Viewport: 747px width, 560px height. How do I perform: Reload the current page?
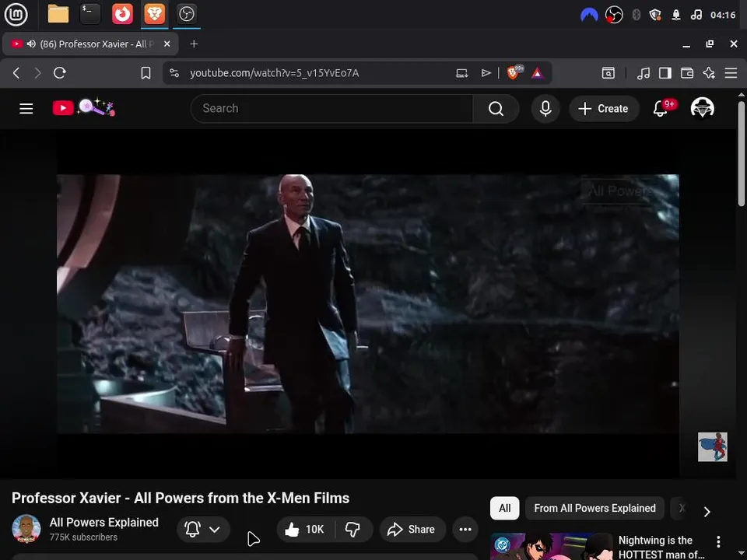(60, 73)
